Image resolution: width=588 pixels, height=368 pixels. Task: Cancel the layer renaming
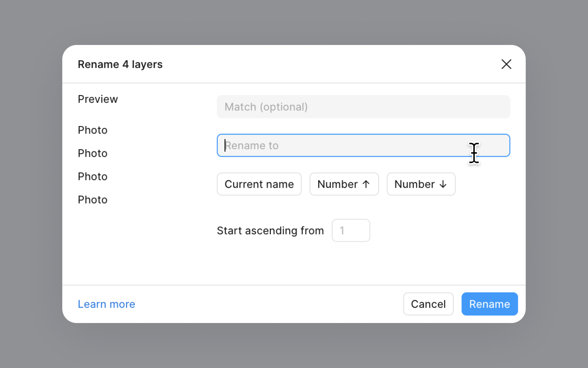point(428,304)
